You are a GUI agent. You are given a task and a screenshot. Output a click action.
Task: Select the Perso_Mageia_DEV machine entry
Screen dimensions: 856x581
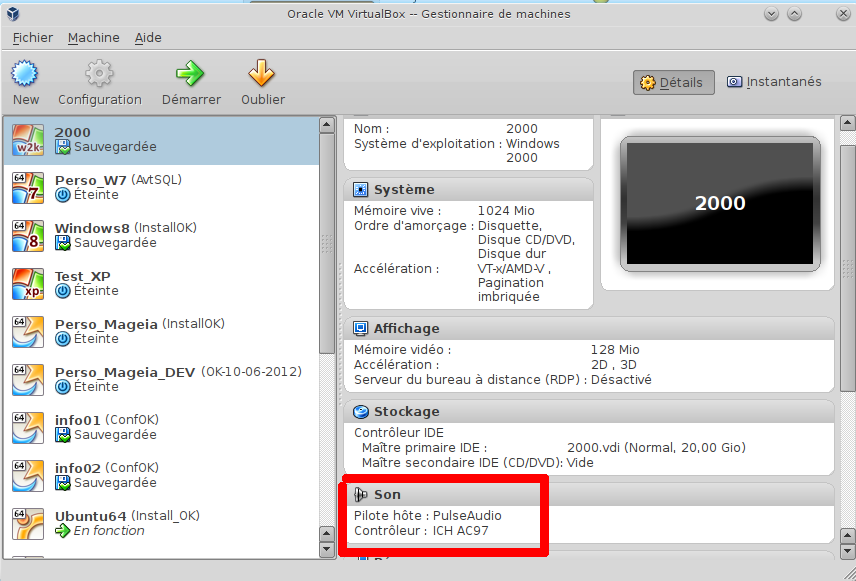point(161,380)
